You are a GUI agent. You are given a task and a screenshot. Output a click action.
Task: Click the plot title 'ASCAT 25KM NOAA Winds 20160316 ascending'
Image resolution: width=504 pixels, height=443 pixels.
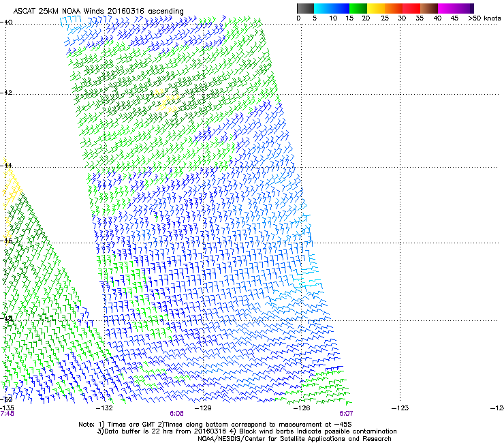(x=98, y=12)
